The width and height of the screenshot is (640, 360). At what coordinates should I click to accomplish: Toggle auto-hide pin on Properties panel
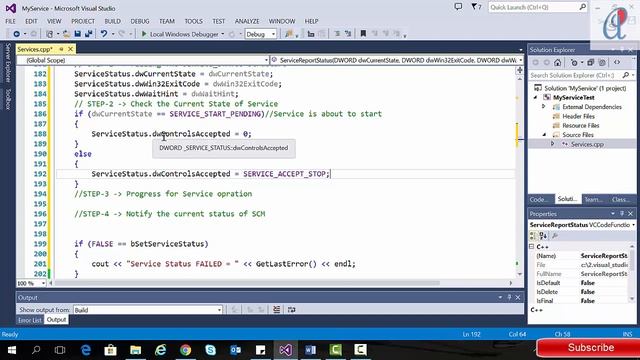622,214
